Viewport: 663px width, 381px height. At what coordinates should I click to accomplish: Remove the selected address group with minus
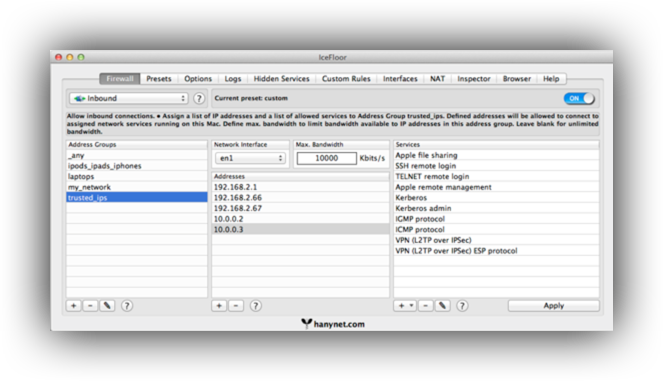pos(90,305)
